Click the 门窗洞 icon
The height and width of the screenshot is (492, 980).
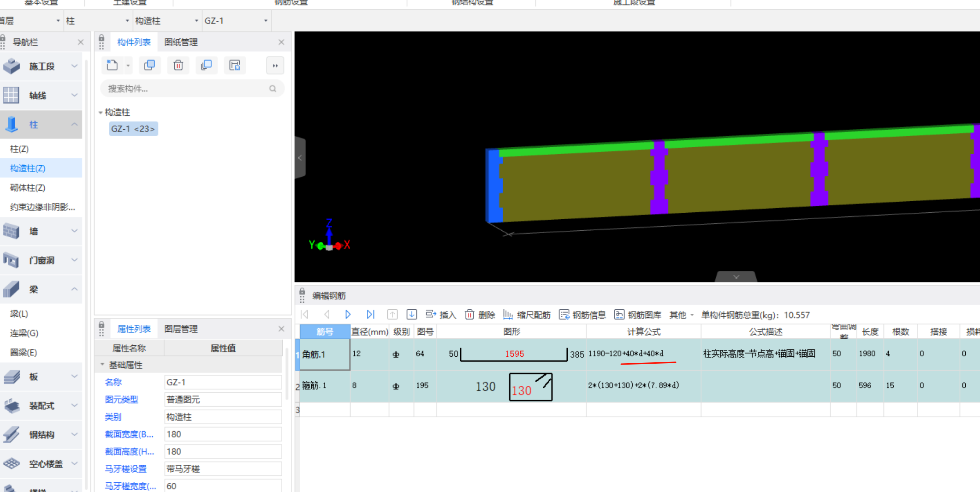point(11,260)
